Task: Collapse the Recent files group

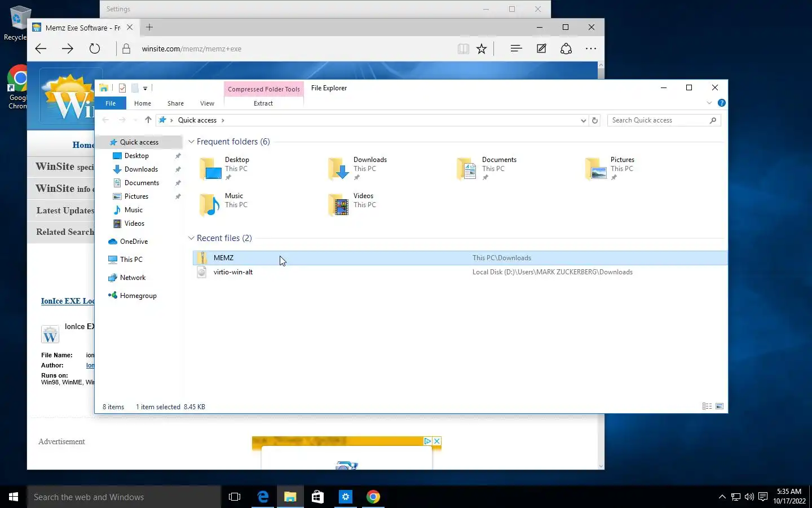Action: pyautogui.click(x=191, y=238)
